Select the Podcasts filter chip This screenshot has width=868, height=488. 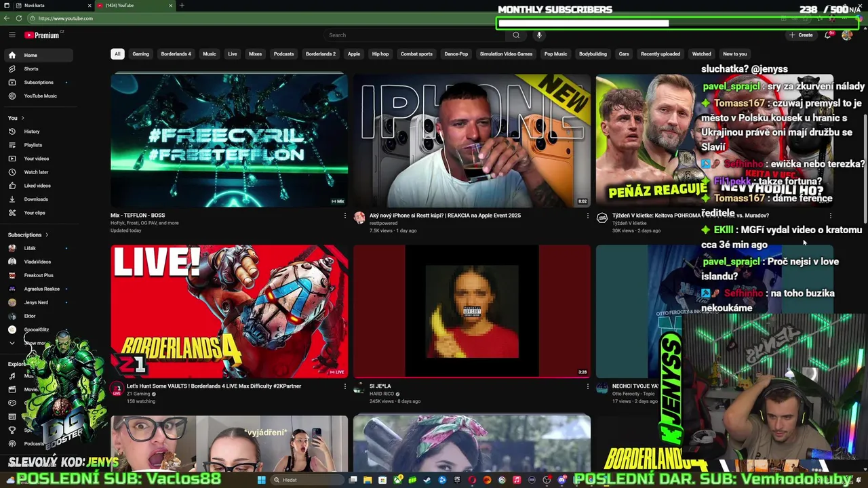284,54
